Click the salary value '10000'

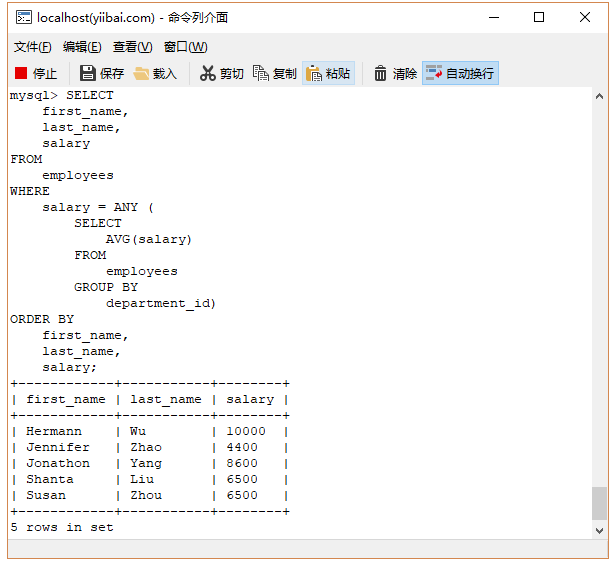246,431
